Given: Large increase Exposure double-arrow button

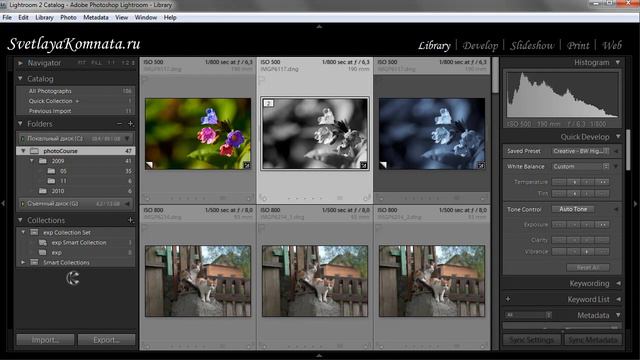Looking at the screenshot, I should click(602, 225).
